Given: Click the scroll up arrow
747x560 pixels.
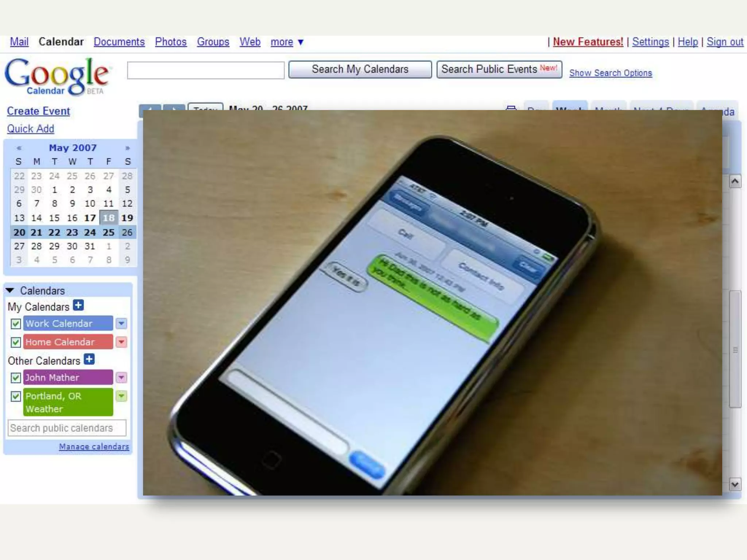Looking at the screenshot, I should (735, 181).
